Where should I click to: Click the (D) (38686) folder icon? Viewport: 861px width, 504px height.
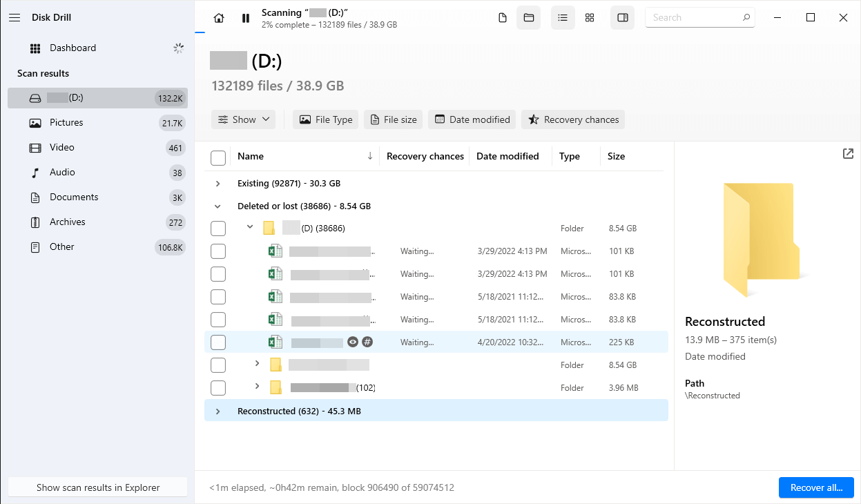[x=269, y=229]
